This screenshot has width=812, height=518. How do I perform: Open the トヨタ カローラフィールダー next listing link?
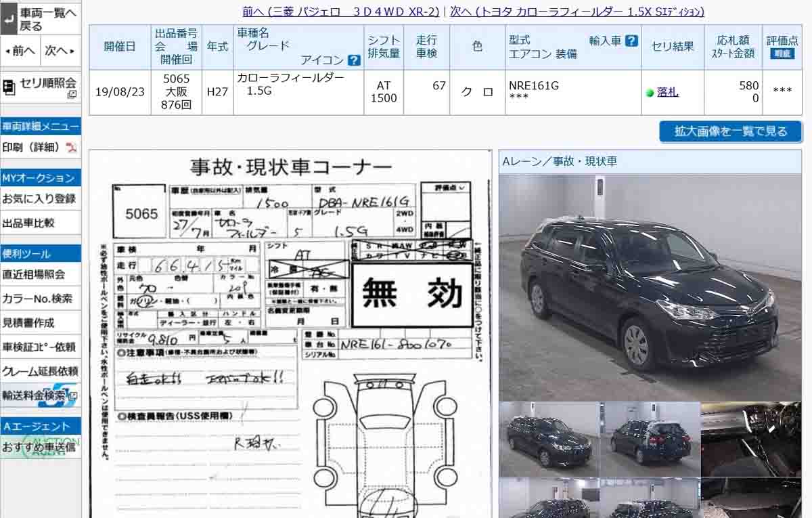577,12
